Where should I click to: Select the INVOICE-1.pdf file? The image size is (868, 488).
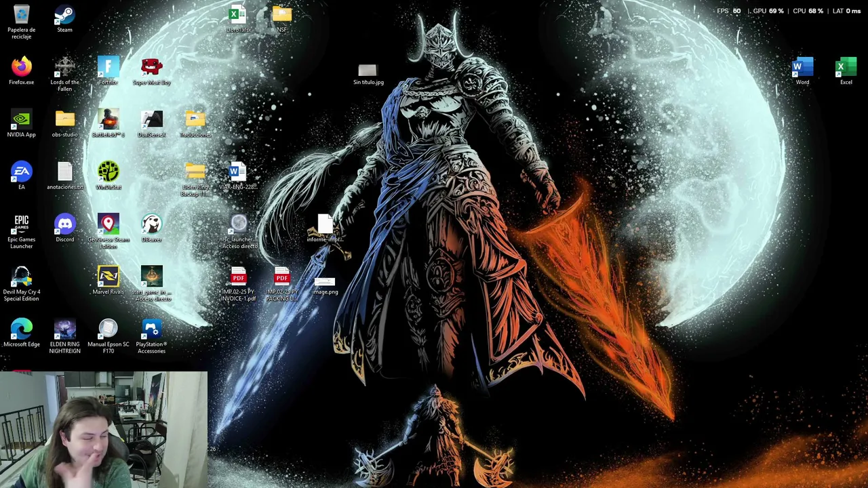(x=238, y=284)
